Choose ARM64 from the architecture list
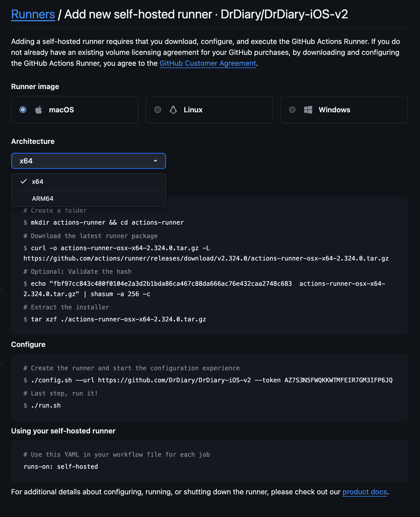Image resolution: width=420 pixels, height=517 pixels. 89,198
